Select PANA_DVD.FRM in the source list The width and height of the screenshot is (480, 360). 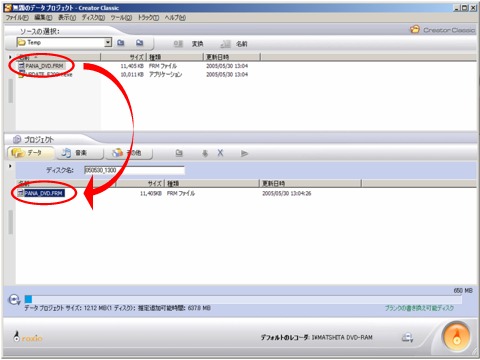(41, 66)
